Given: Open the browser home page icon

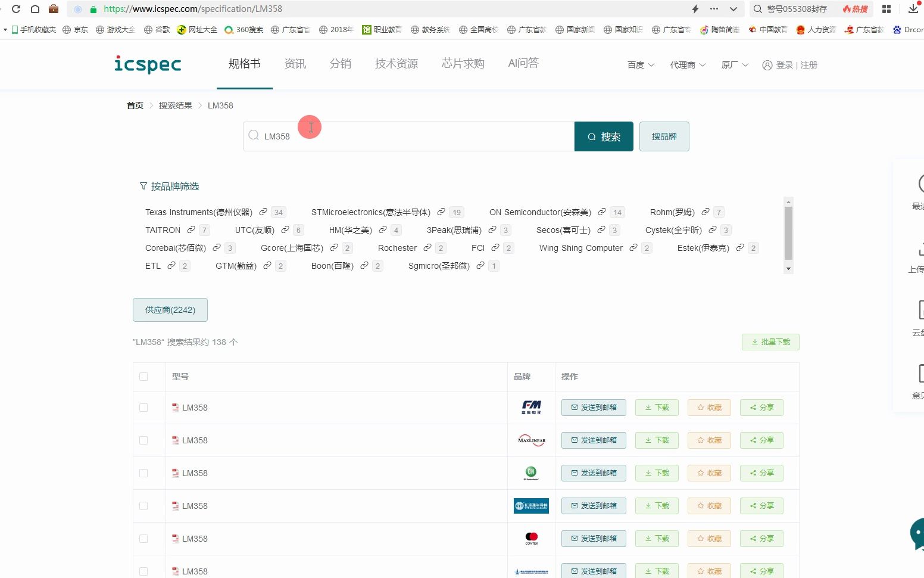Looking at the screenshot, I should pyautogui.click(x=35, y=9).
